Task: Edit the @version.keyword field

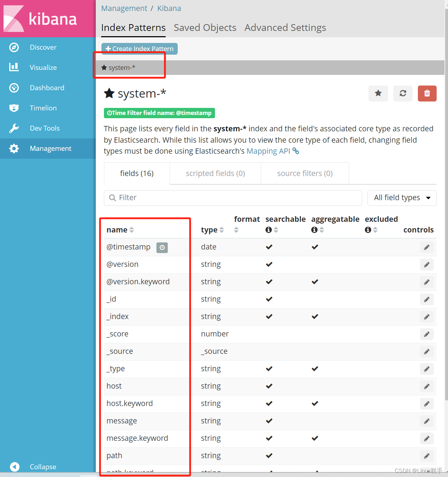Action: point(427,282)
